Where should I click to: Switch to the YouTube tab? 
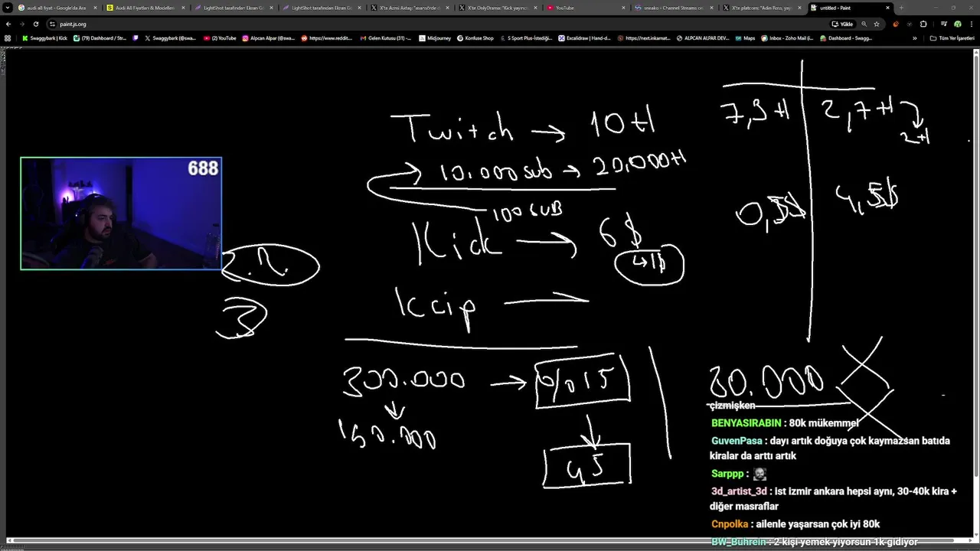point(586,8)
